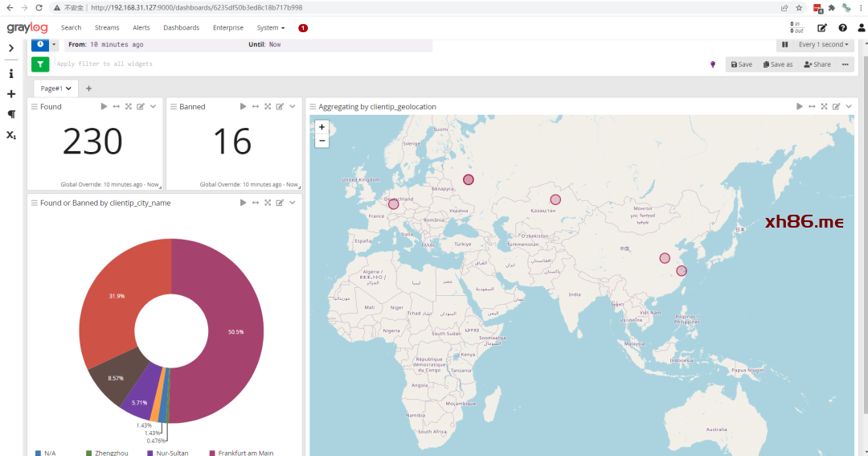The image size is (868, 456).
Task: Share the dashboard with Share button
Action: tap(817, 64)
